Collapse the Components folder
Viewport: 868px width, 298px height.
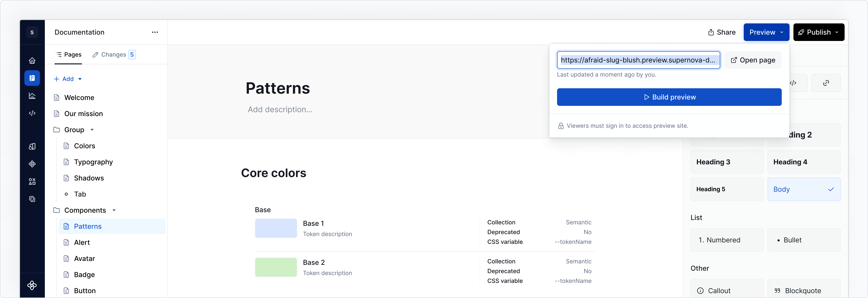coord(114,210)
